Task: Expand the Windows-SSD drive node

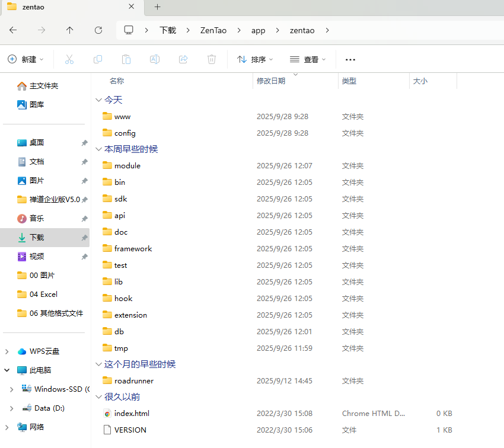Action: [x=11, y=389]
